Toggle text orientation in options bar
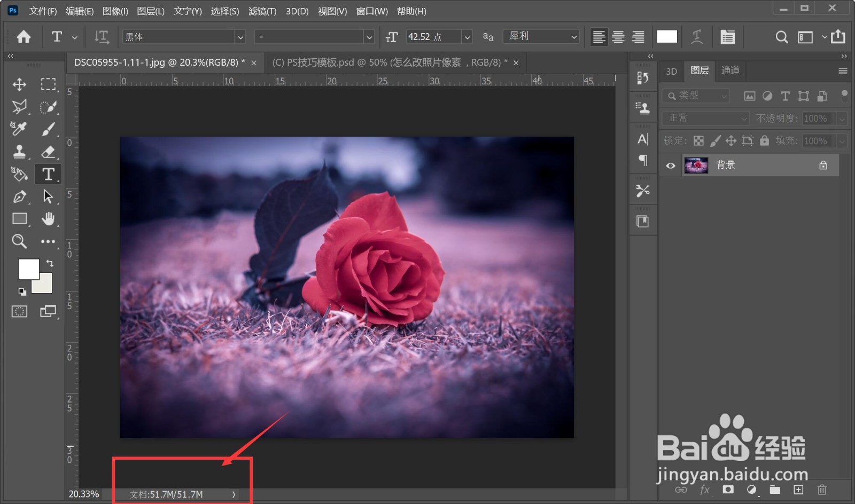 click(102, 37)
